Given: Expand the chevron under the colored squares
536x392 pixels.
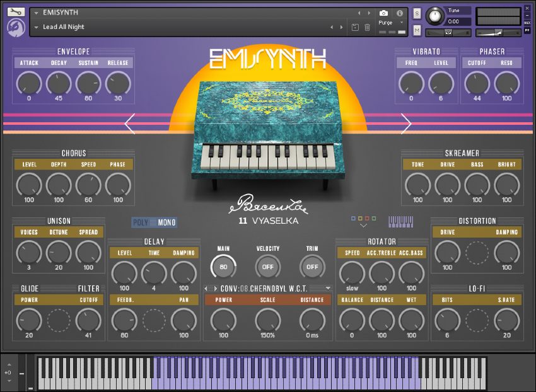Looking at the screenshot, I should (x=363, y=224).
